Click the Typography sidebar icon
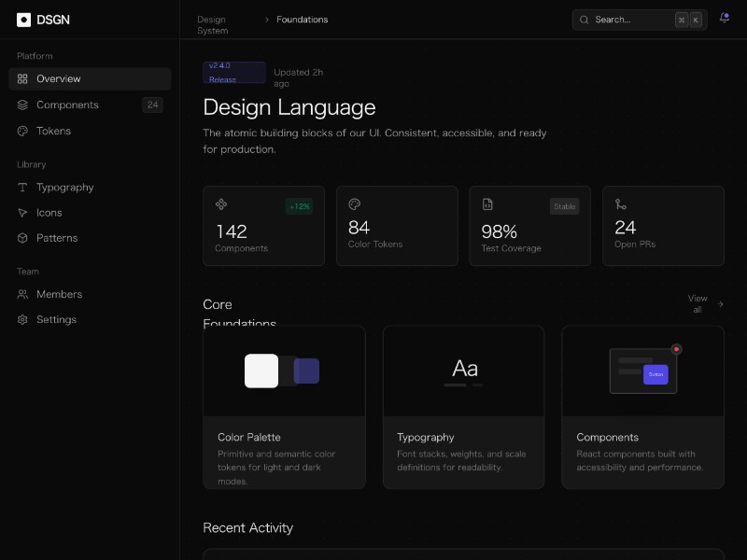Viewport: 747px width, 560px height. click(23, 188)
